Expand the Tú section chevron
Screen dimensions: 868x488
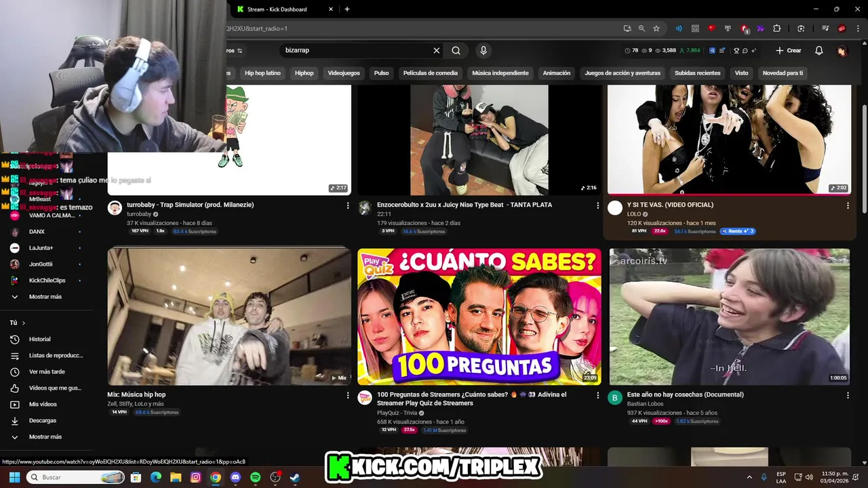point(24,323)
